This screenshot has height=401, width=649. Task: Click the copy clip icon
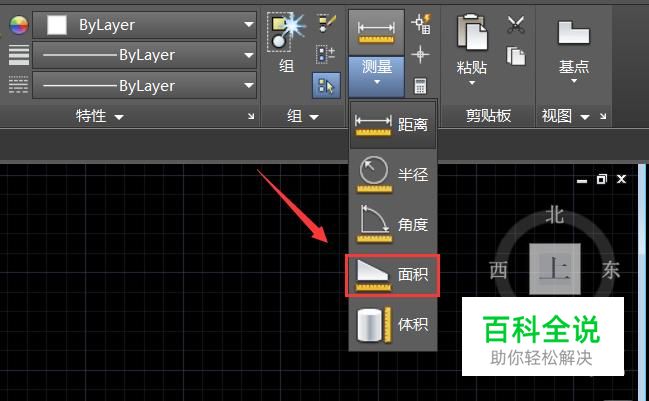[516, 56]
